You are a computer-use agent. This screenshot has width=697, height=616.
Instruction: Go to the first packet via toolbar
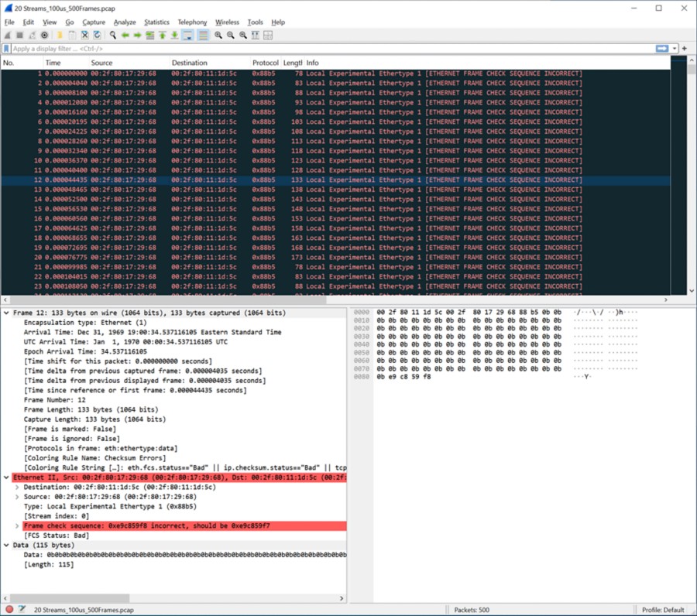coord(163,35)
